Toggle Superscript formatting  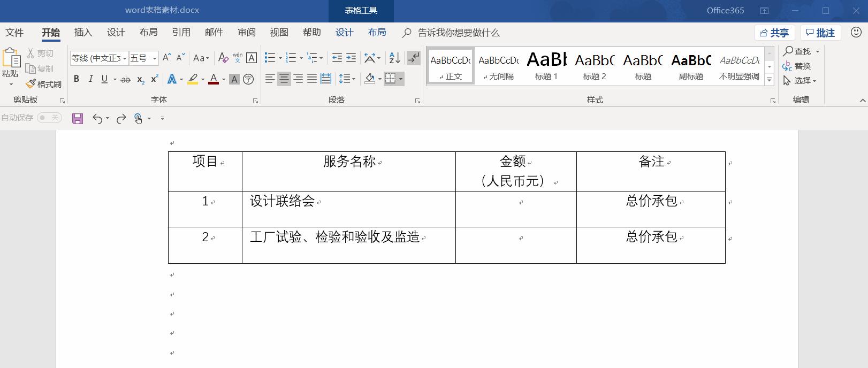(154, 79)
